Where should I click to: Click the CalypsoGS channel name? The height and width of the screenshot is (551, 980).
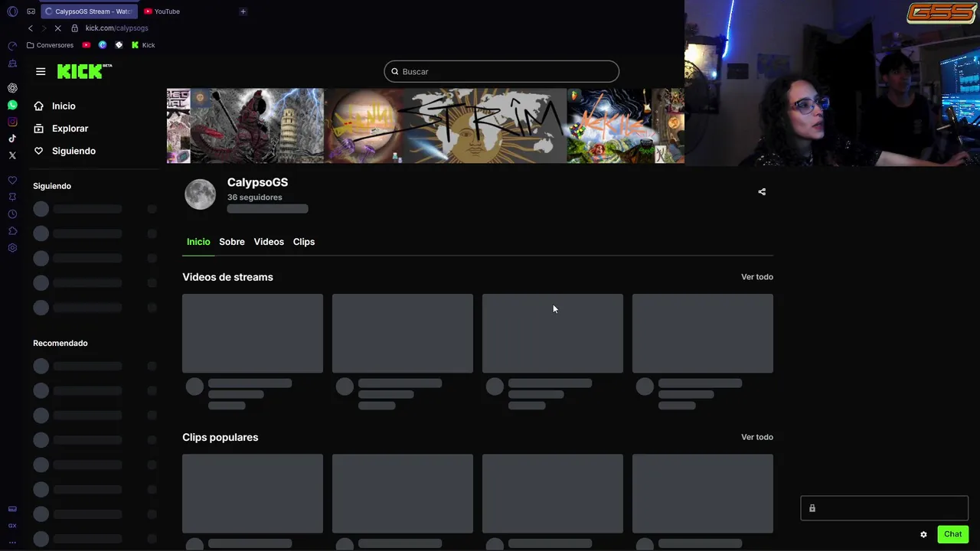point(257,182)
